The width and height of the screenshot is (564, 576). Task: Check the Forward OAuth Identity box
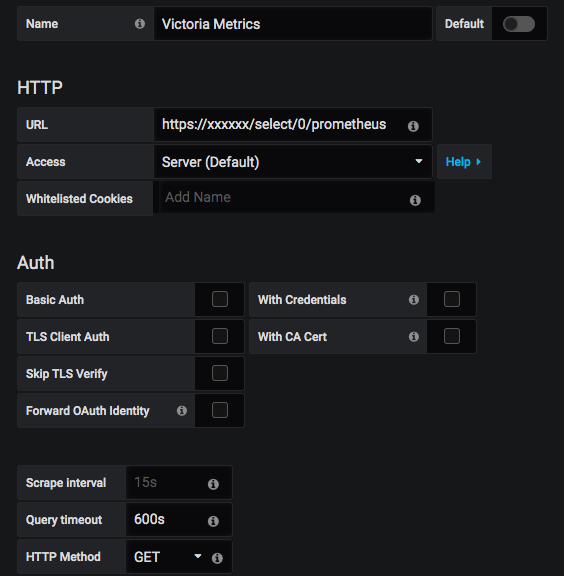click(220, 410)
